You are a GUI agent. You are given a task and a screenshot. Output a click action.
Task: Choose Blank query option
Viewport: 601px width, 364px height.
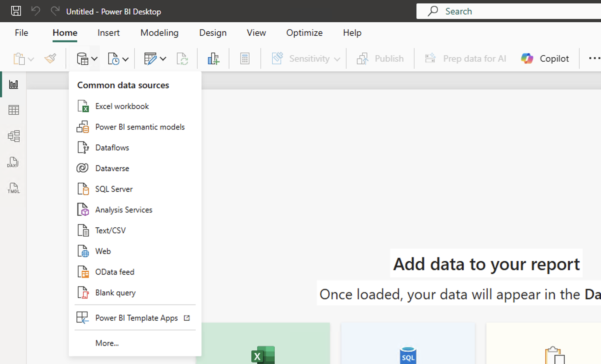pos(135,293)
